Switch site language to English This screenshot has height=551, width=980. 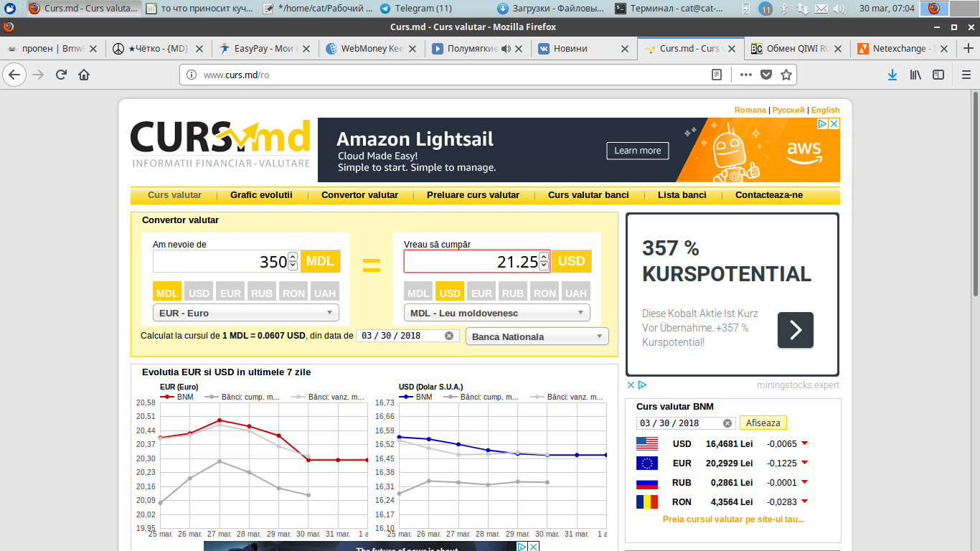pyautogui.click(x=825, y=110)
